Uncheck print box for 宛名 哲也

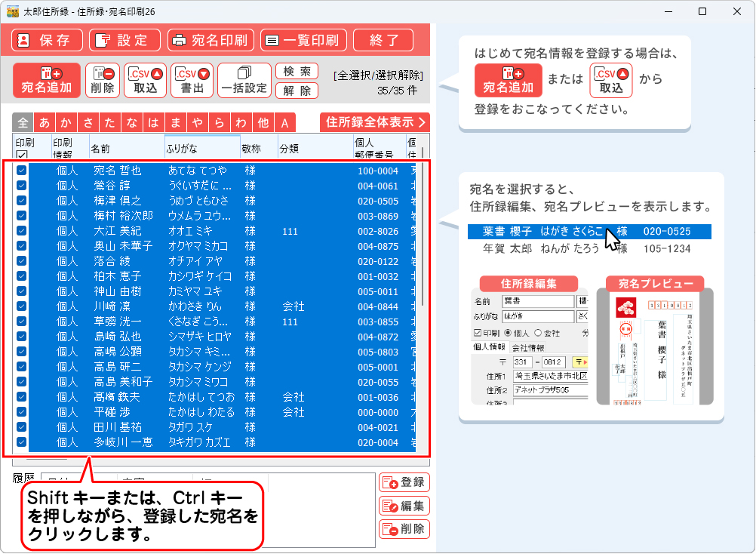point(21,171)
